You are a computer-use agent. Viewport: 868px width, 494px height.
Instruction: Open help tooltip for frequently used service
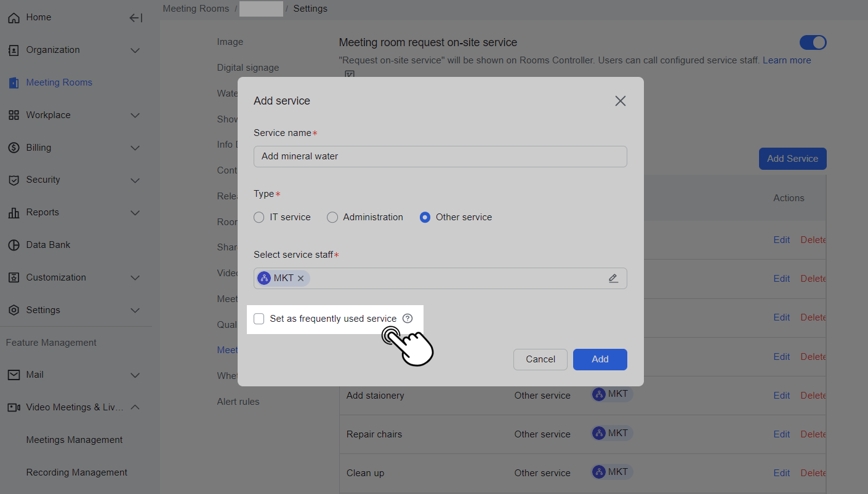pos(408,319)
